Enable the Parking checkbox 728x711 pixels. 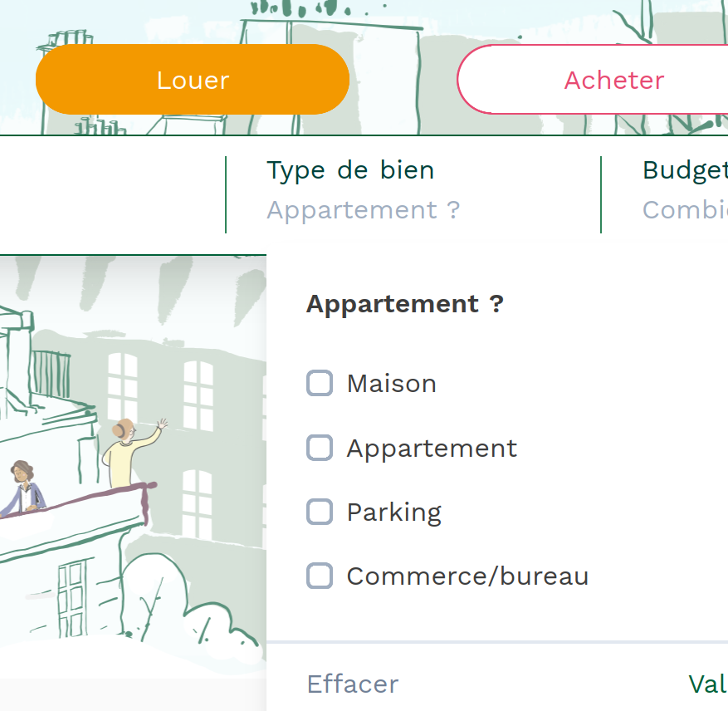[x=320, y=512]
